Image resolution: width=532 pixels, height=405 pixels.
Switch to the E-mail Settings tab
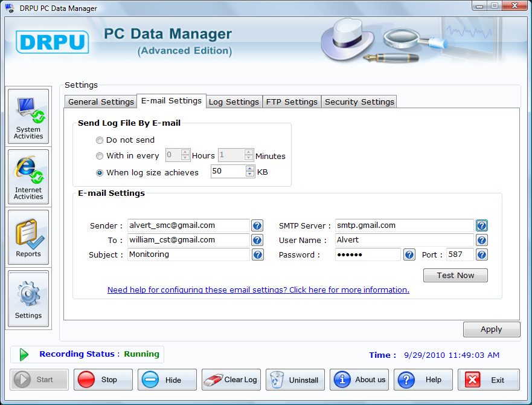pyautogui.click(x=171, y=101)
